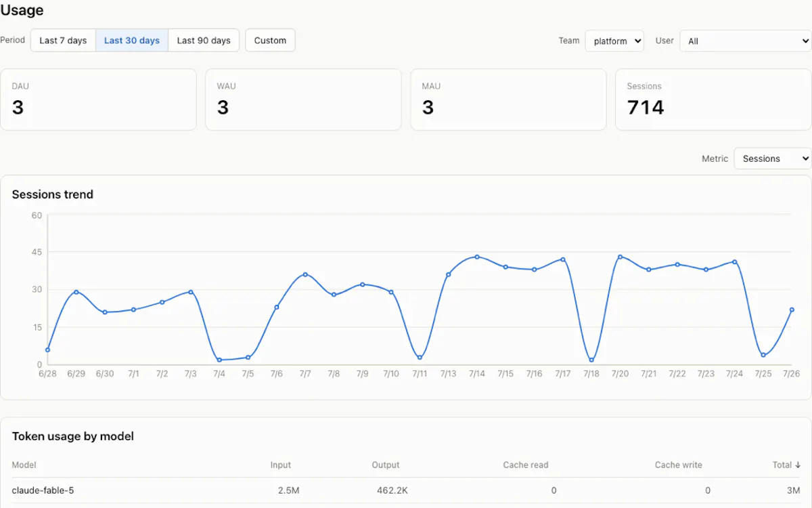
Task: Click the Usage page heading
Action: click(x=22, y=10)
